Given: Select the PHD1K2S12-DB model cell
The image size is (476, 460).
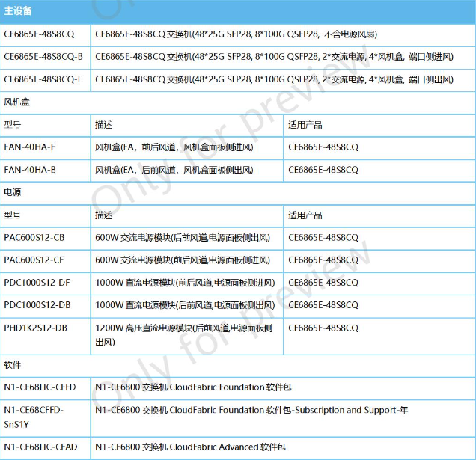Looking at the screenshot, I should 35,328.
